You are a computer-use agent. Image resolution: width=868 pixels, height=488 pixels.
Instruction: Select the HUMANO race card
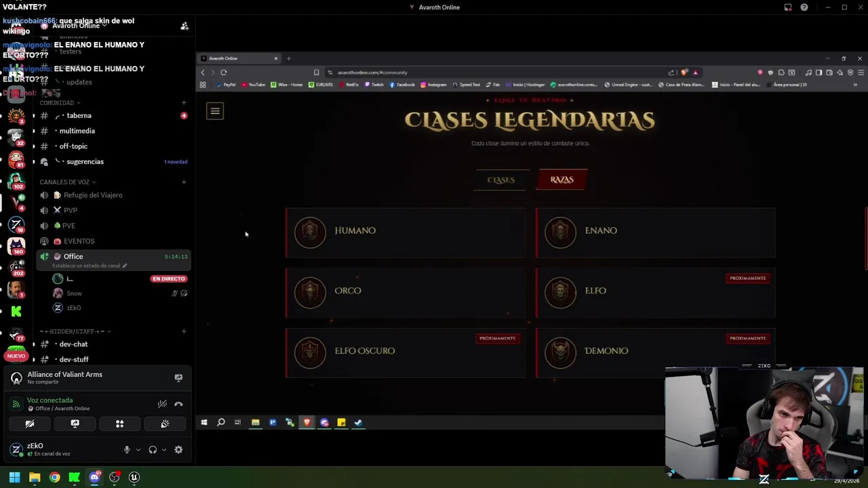tap(406, 232)
